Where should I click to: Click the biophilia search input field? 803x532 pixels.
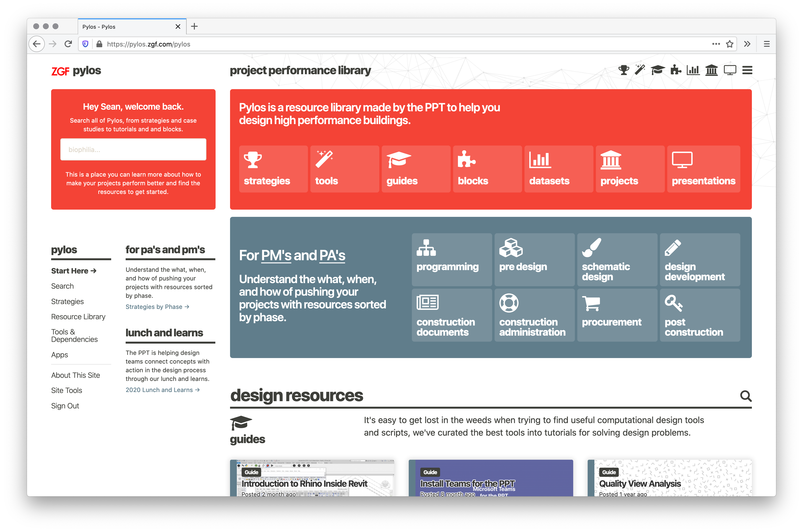[133, 150]
